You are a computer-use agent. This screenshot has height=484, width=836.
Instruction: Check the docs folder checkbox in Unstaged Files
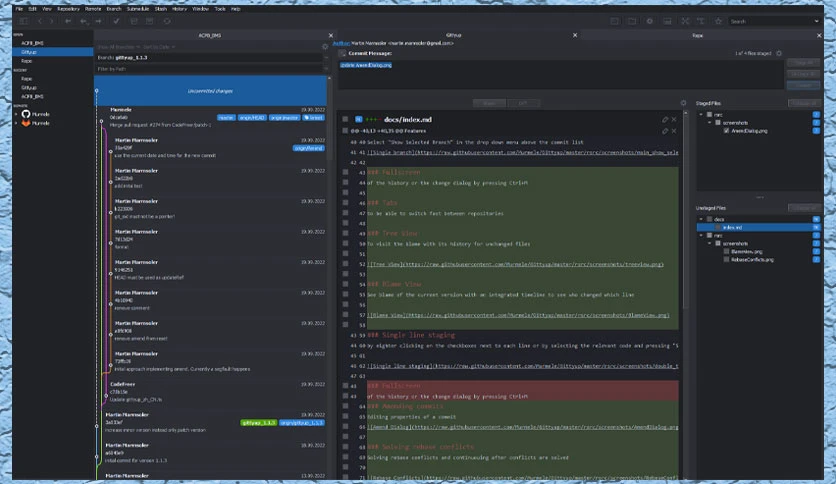[709, 219]
